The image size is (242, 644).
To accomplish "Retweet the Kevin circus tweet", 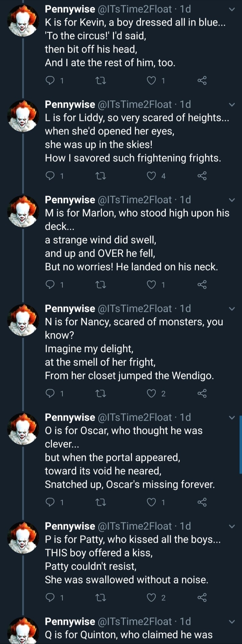I will coord(101,80).
